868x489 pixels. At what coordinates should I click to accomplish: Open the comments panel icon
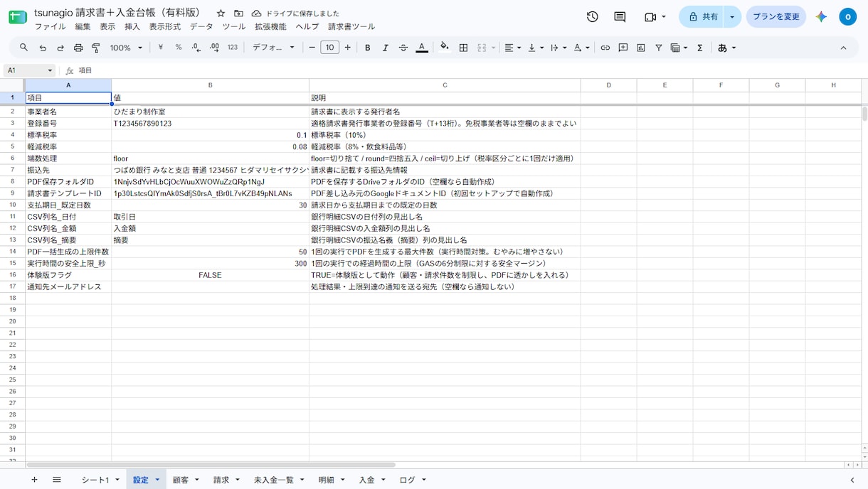coord(620,17)
